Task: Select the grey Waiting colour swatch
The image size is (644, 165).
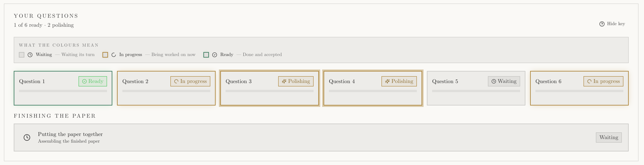Action: (22, 55)
